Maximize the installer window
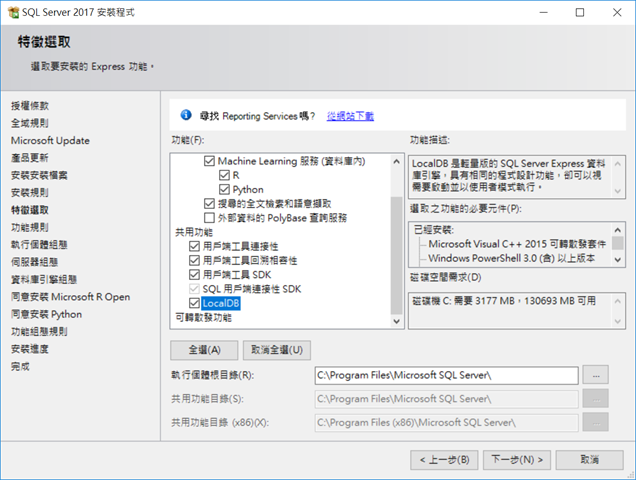Image resolution: width=636 pixels, height=480 pixels. [580, 13]
